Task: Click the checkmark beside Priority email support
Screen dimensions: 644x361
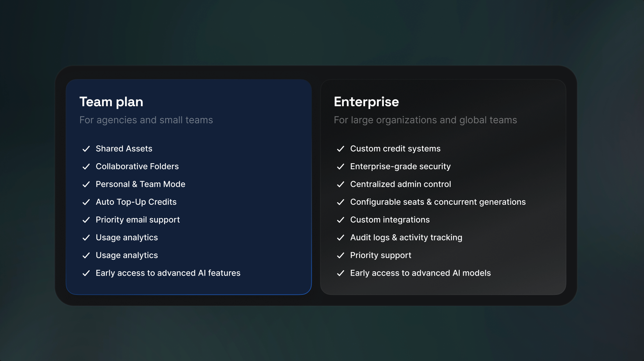Action: point(86,220)
